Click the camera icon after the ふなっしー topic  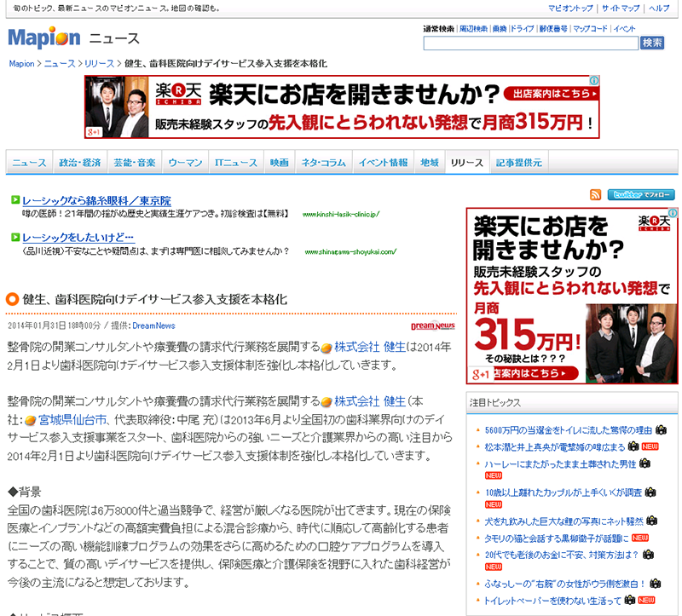tap(656, 584)
